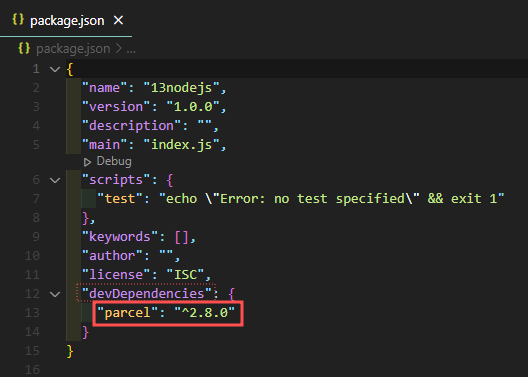Click the "keywords" key
528x377 pixels.
[x=120, y=237]
